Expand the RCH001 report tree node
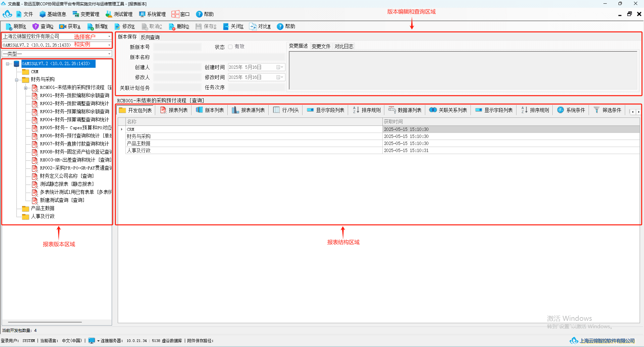This screenshot has width=644, height=347. (25, 88)
